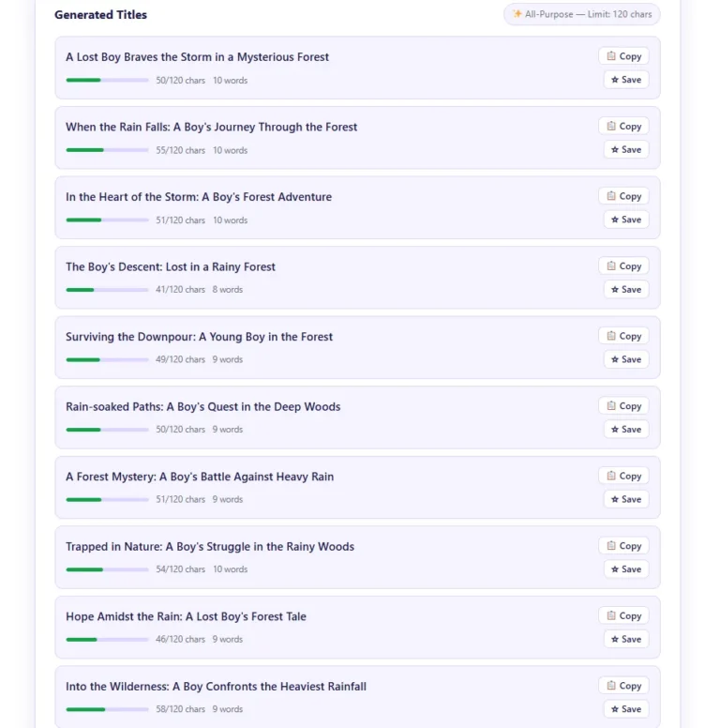
Task: Copy 'A Forest Mystery' title
Action: tap(623, 476)
